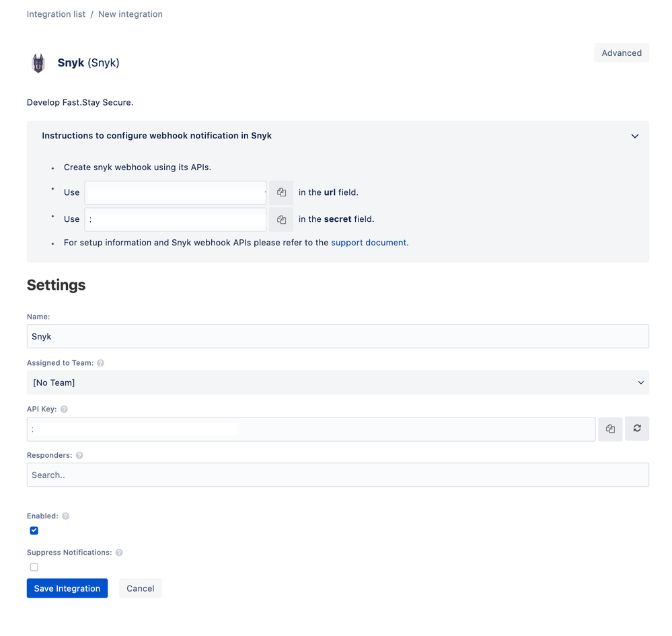Image resolution: width=672 pixels, height=636 pixels.
Task: Show help for Suppress Notifications
Action: click(119, 553)
